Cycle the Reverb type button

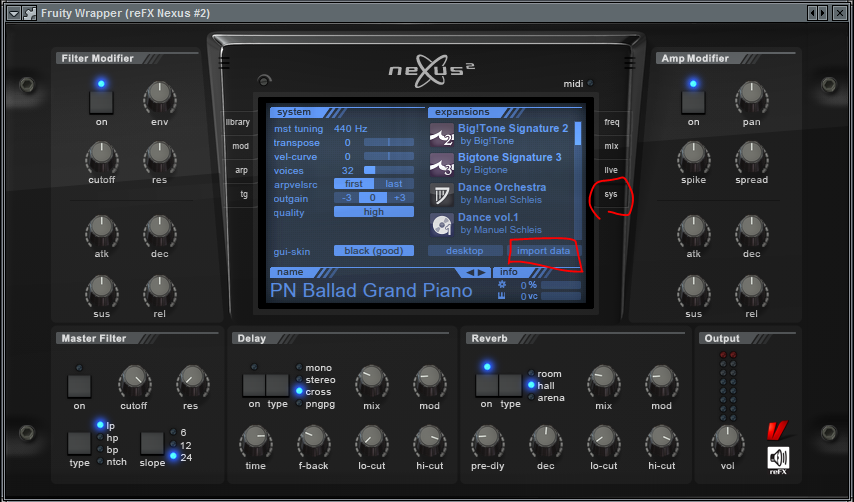[x=510, y=385]
